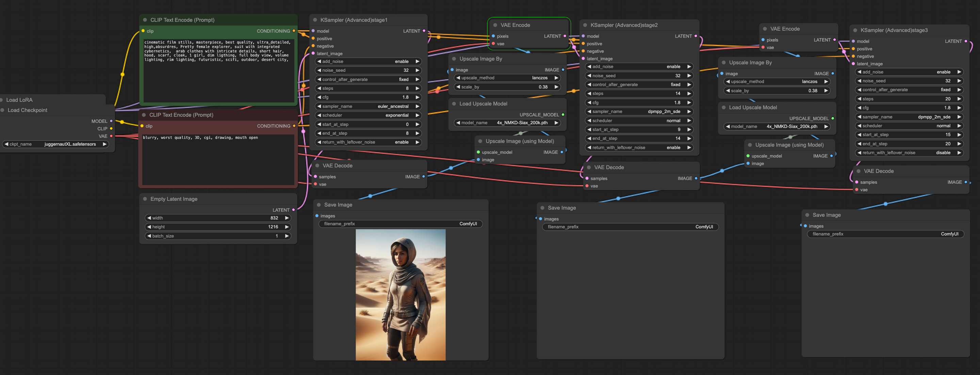Select the second Save Image node title
Viewport: 980px width, 375px height.
561,208
